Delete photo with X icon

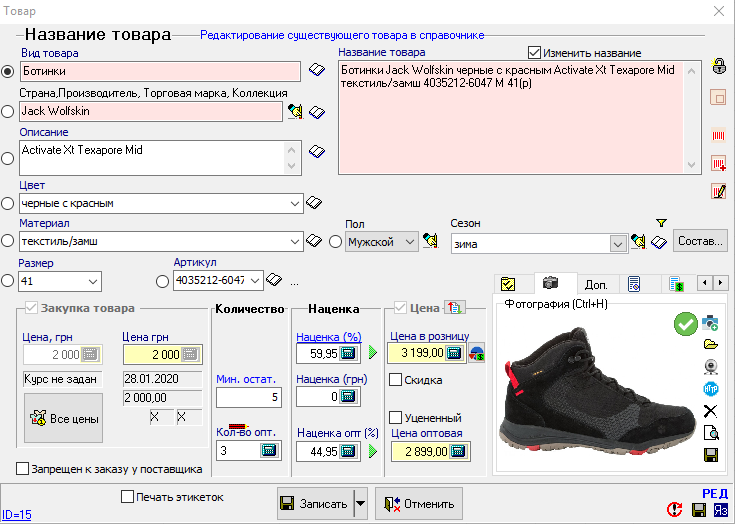(711, 411)
